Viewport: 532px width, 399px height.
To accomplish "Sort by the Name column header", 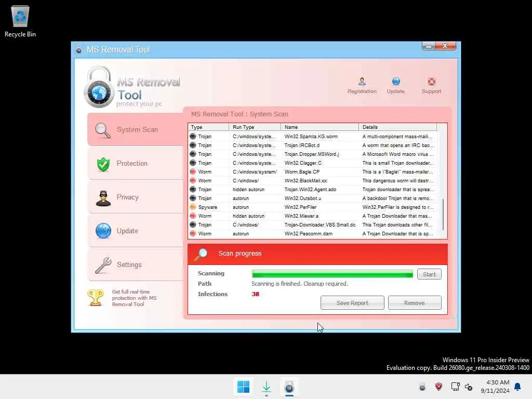I will (x=320, y=127).
